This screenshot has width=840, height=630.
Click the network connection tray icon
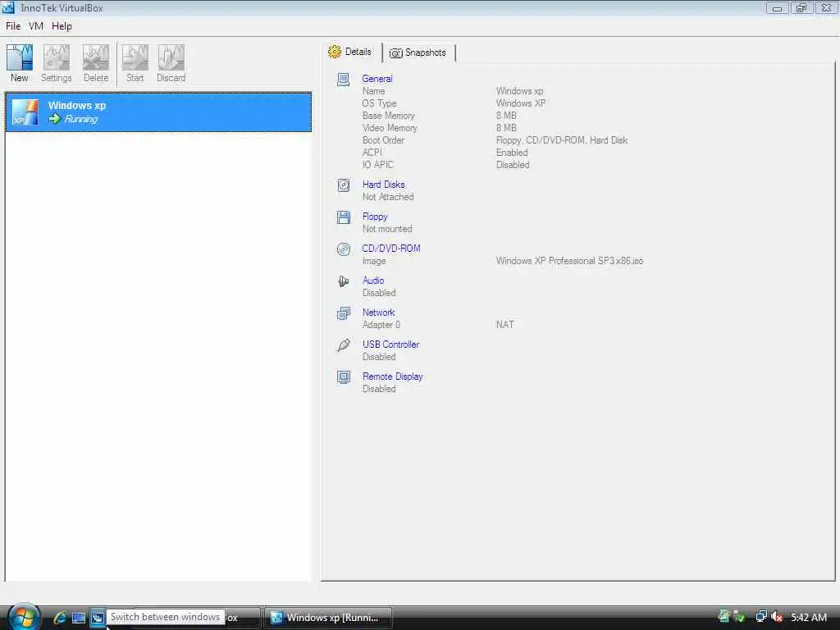click(760, 617)
